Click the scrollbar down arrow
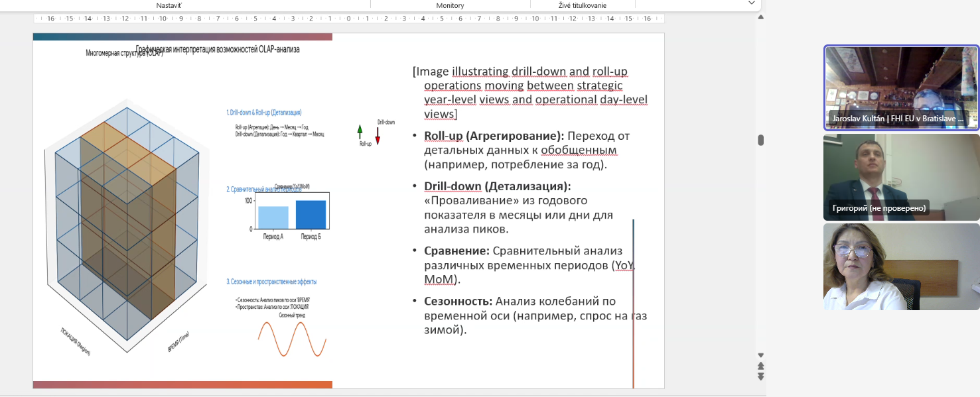Viewport: 980px width, 397px height. (x=760, y=355)
